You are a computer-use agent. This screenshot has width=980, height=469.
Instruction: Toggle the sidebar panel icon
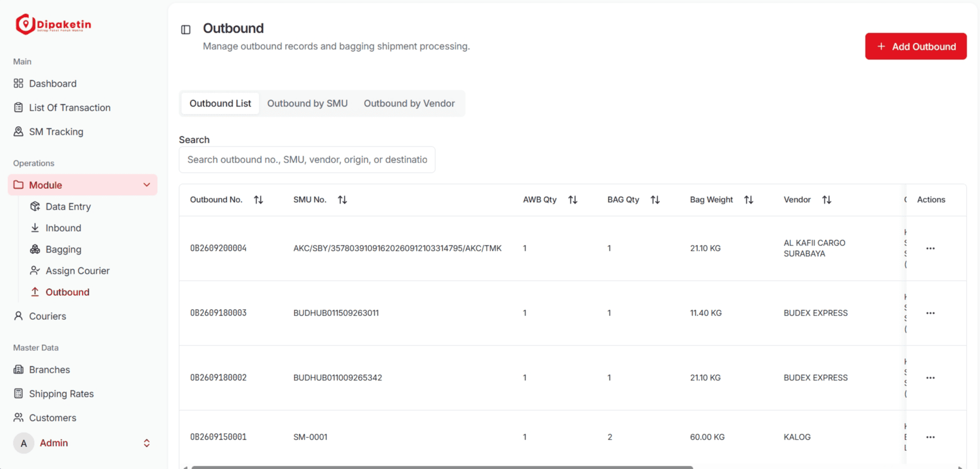186,29
